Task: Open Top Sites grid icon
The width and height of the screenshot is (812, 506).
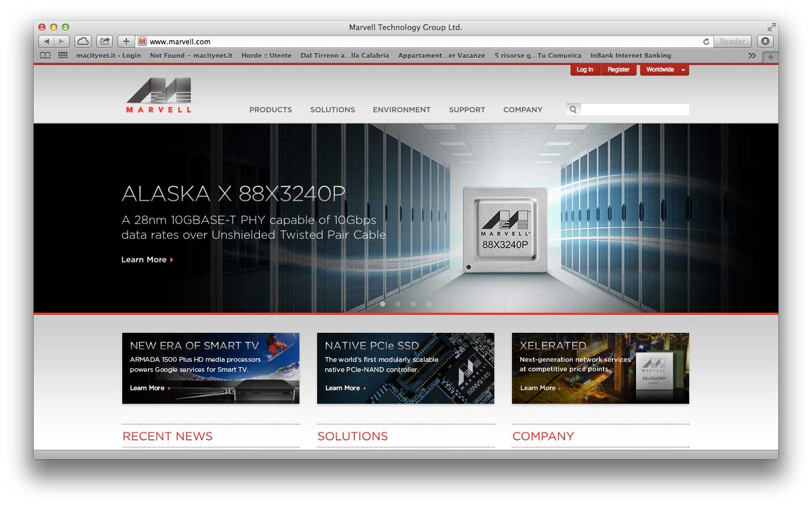Action: [63, 56]
